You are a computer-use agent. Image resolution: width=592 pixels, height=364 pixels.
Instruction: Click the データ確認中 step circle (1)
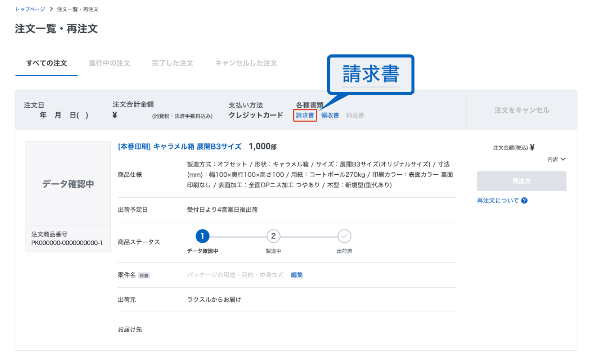tap(202, 236)
